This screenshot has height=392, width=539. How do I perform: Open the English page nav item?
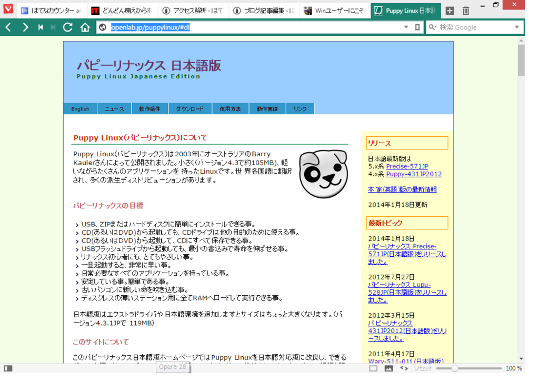[80, 108]
